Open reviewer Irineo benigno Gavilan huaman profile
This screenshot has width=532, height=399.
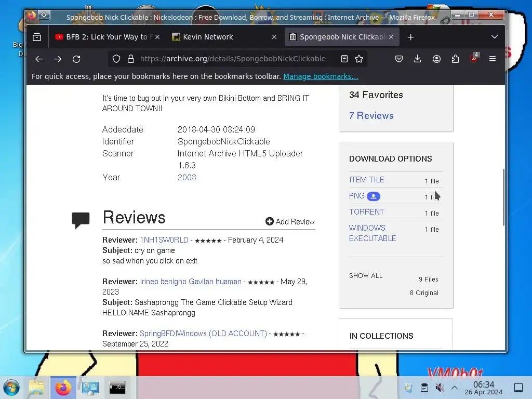click(x=191, y=282)
